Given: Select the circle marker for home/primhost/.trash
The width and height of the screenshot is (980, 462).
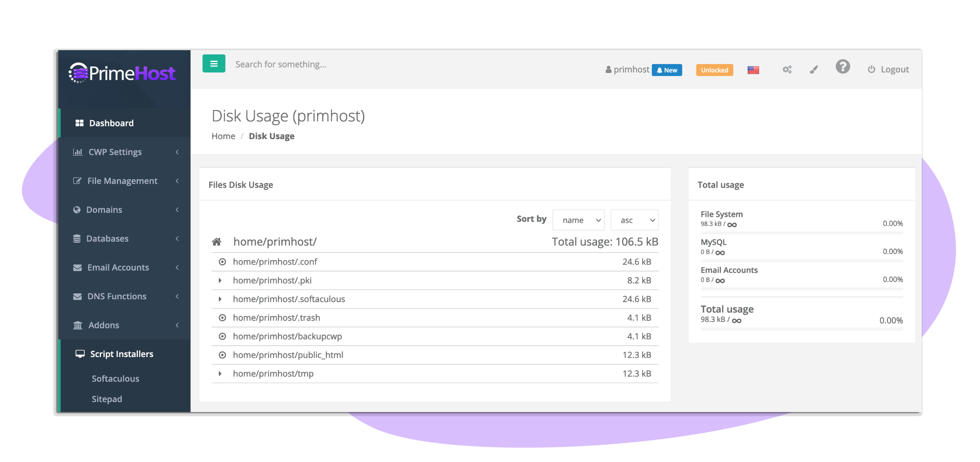Looking at the screenshot, I should point(222,317).
